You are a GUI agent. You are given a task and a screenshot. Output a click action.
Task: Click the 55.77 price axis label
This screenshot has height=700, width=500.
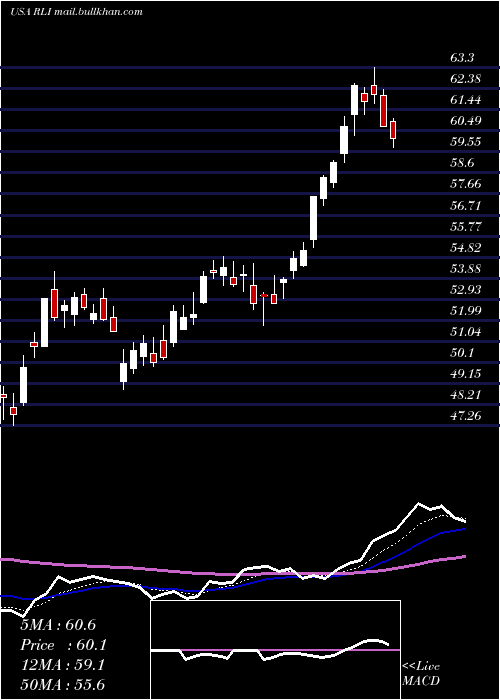pos(466,227)
